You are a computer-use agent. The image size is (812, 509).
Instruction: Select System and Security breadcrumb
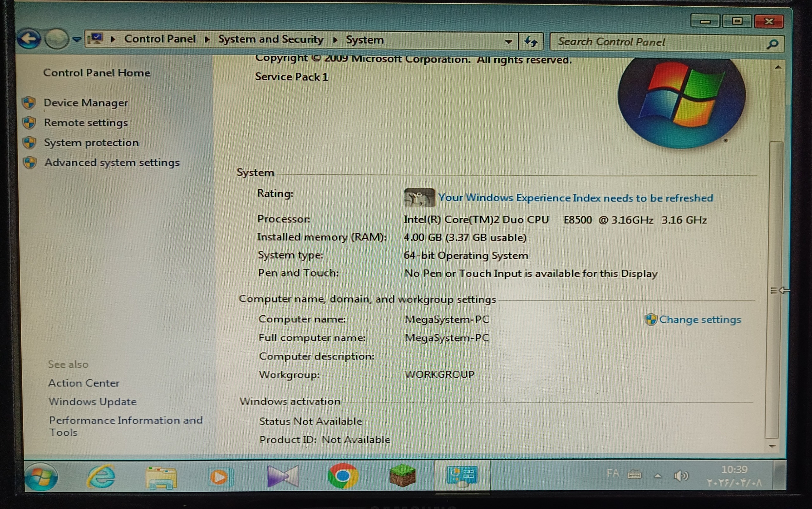coord(271,39)
